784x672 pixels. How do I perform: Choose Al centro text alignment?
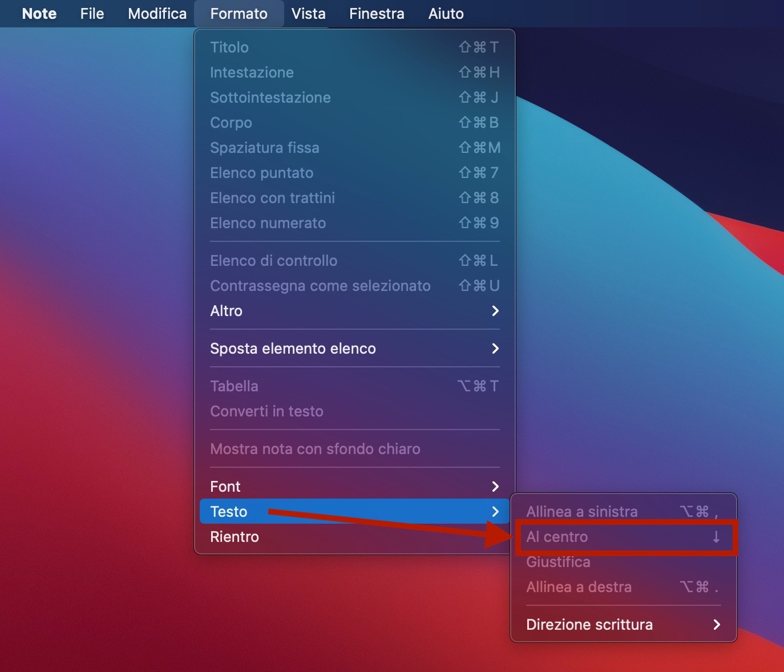(624, 537)
